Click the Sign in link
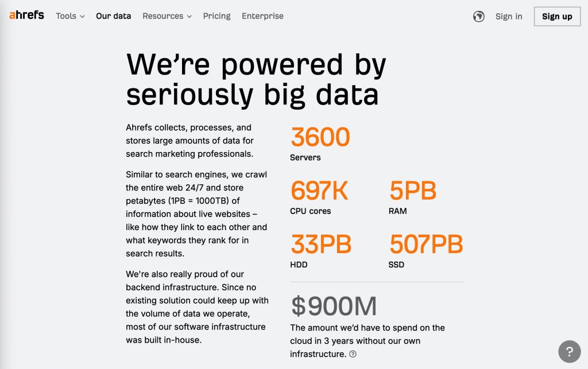The width and height of the screenshot is (588, 369). tap(508, 16)
